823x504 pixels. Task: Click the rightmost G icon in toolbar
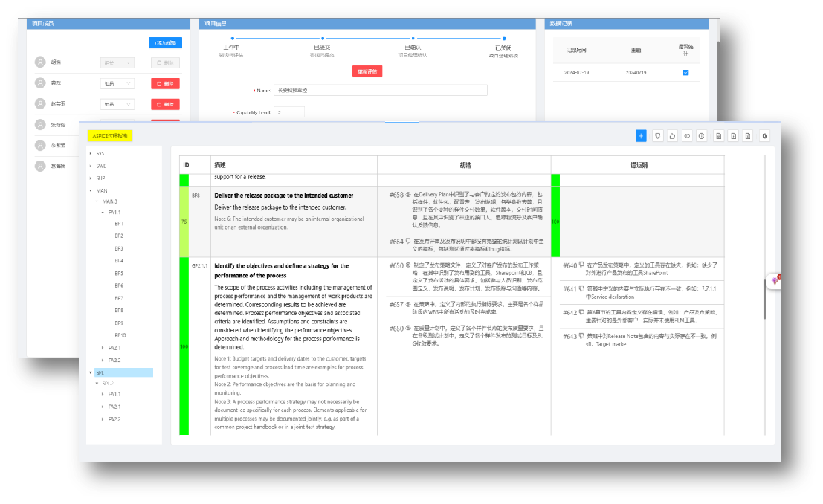coord(764,135)
